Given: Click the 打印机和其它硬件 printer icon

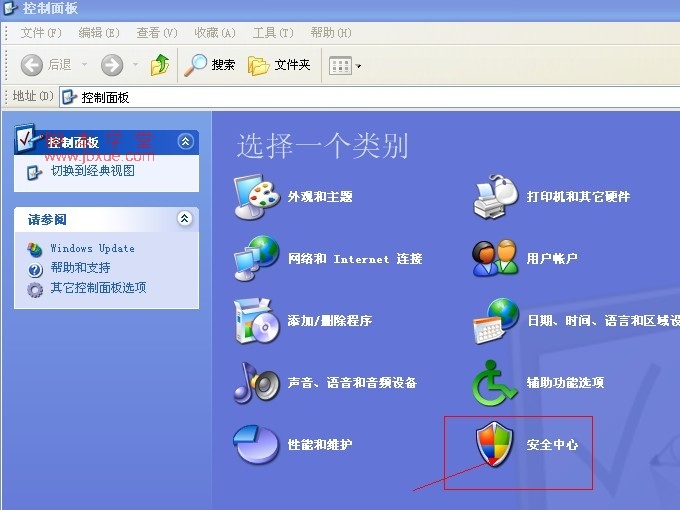Looking at the screenshot, I should coord(495,196).
